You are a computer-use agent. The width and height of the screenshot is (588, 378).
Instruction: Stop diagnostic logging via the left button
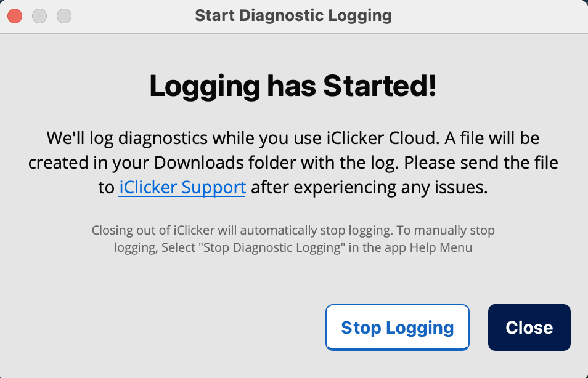[397, 327]
